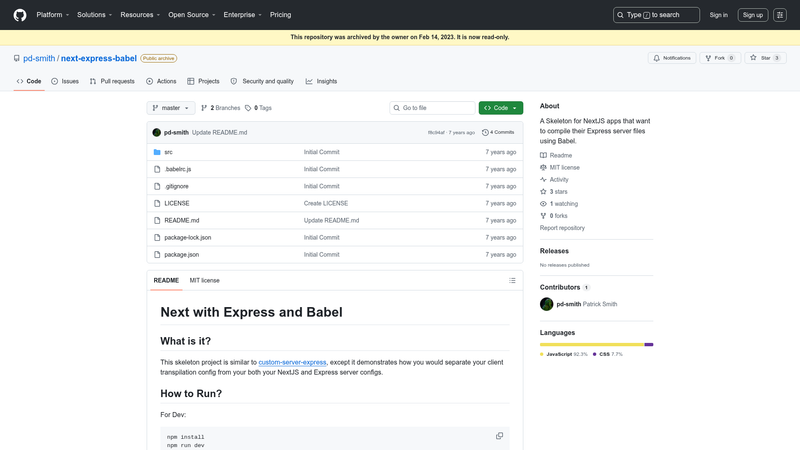Screen dimensions: 800x450
Task: Expand the Enterprise menu
Action: [242, 15]
